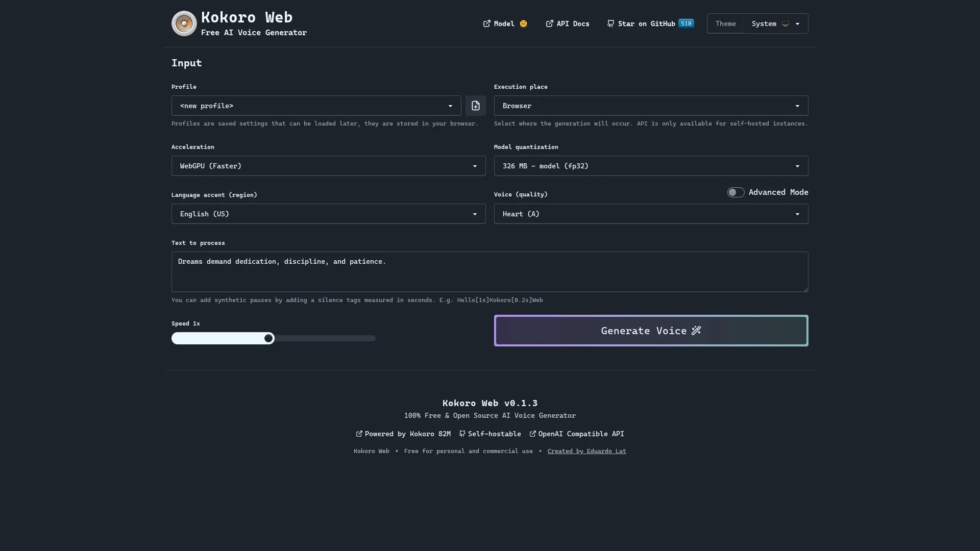Click the Text to process field

click(x=489, y=272)
